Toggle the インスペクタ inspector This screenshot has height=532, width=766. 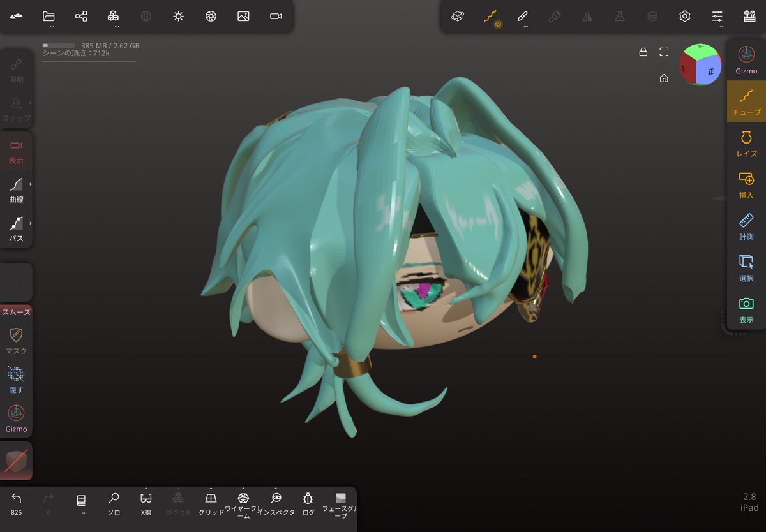[x=276, y=503]
